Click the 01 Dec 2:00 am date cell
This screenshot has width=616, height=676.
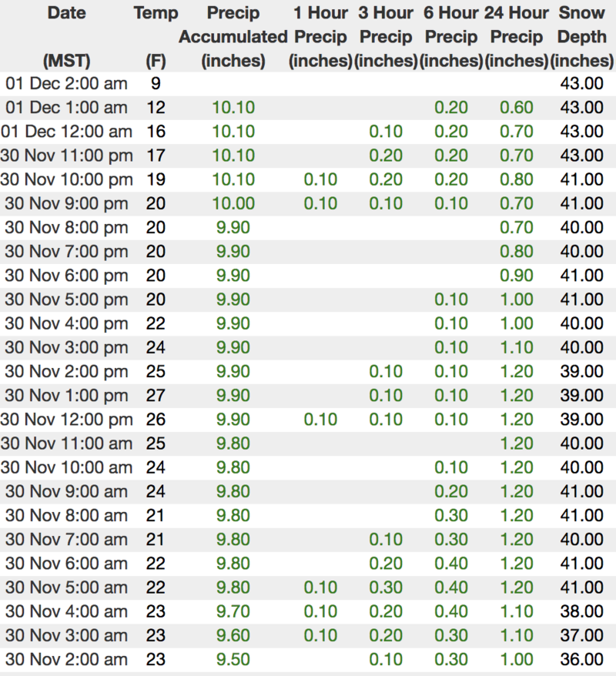pyautogui.click(x=66, y=84)
